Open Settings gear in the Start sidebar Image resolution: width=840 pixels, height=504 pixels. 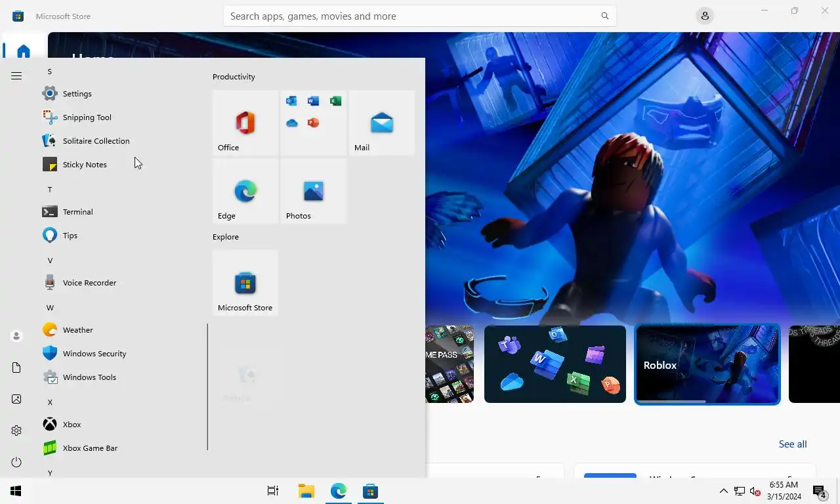point(16,430)
